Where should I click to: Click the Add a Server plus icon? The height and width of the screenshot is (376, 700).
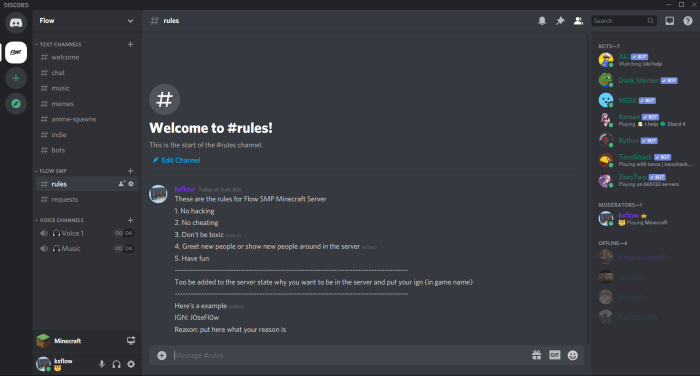pos(16,78)
